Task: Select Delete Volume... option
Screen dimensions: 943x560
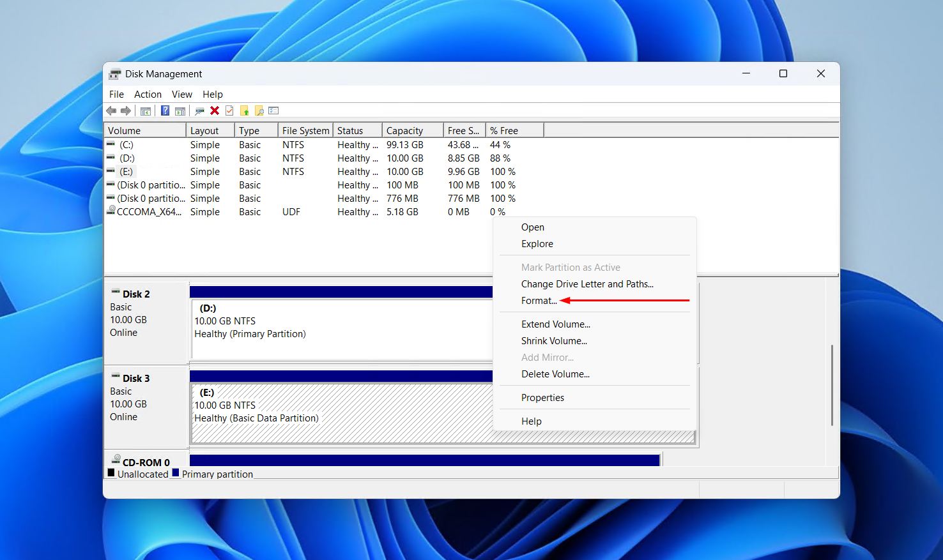Action: tap(594, 374)
